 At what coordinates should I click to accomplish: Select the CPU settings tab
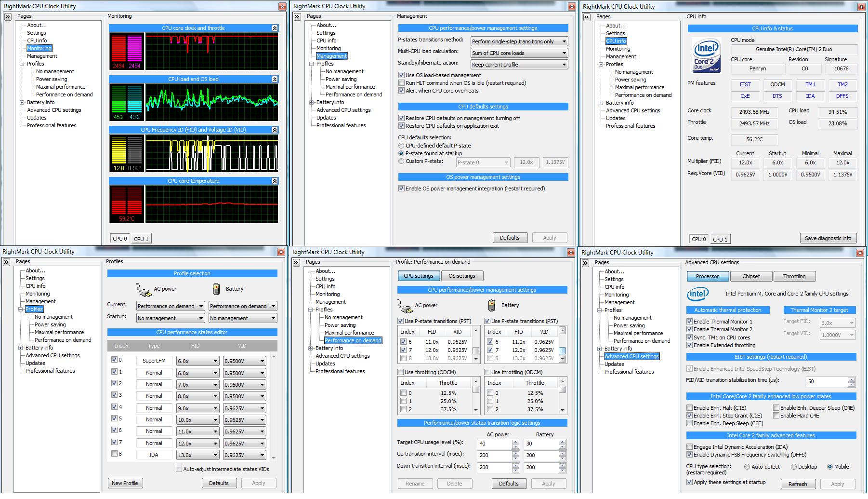click(419, 276)
